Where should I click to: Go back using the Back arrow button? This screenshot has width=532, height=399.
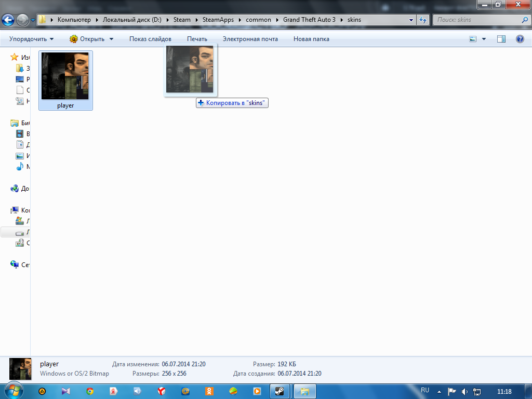tap(8, 20)
